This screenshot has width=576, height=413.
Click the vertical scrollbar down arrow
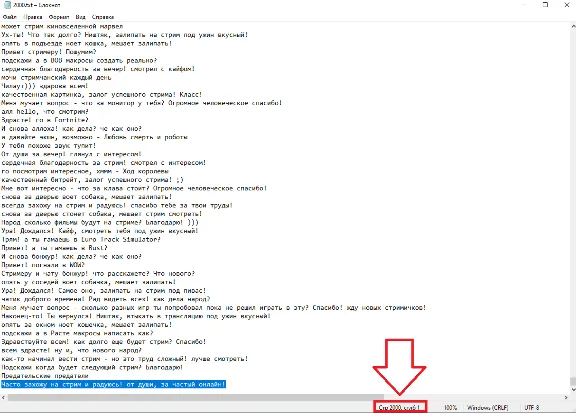tap(573, 389)
